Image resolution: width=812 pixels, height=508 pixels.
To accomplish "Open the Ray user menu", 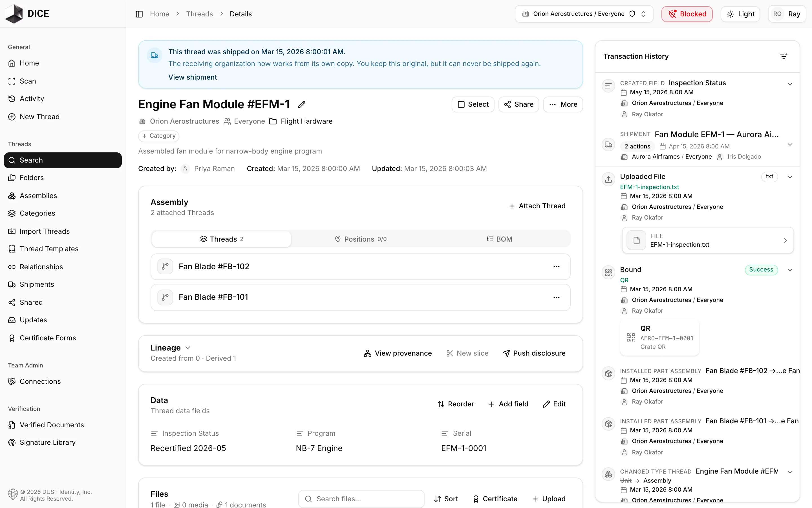I will pos(787,14).
